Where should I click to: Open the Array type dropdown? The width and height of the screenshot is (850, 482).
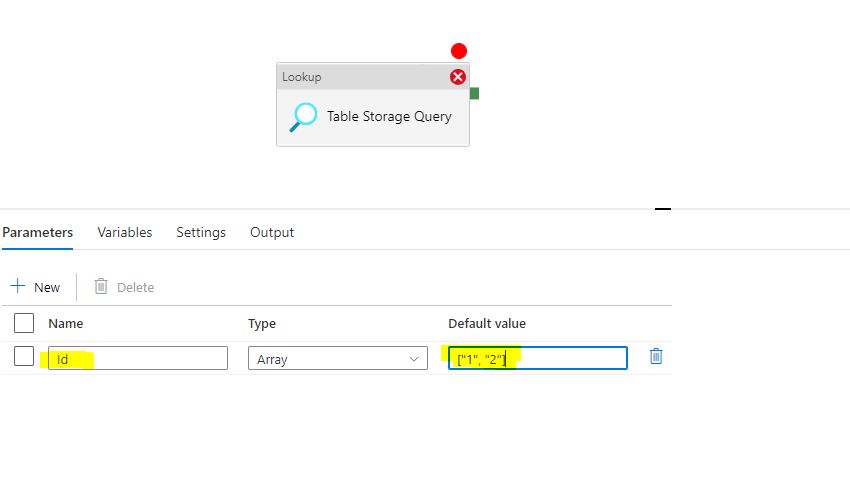[x=338, y=358]
